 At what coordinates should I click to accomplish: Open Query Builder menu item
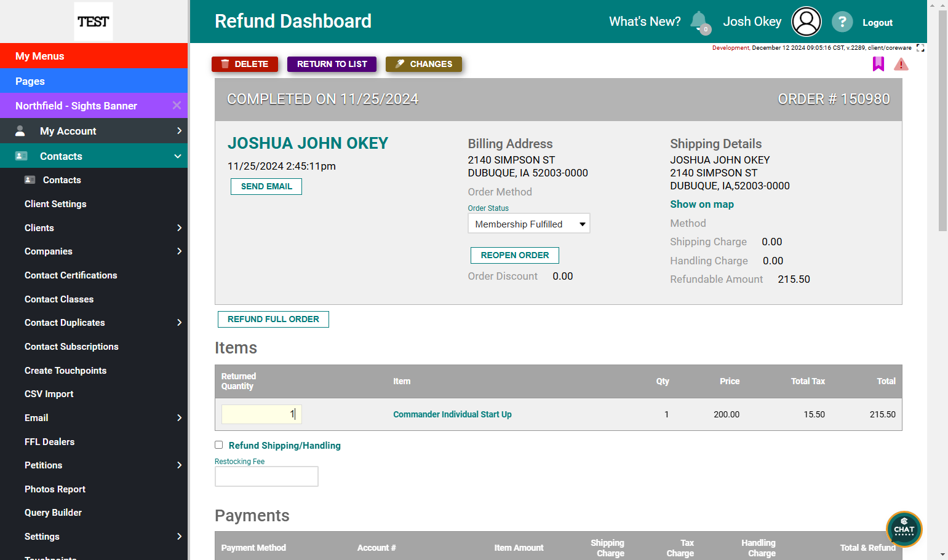pos(53,513)
